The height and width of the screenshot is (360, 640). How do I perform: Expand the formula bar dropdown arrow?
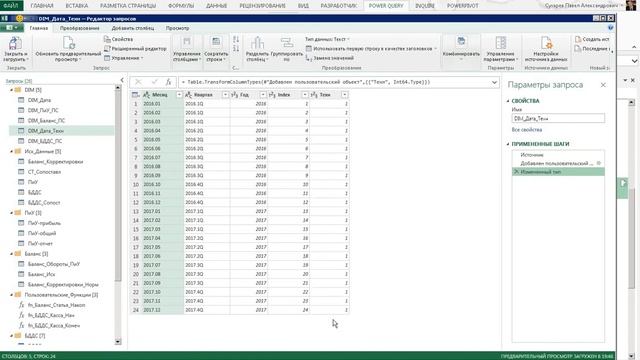(494, 82)
